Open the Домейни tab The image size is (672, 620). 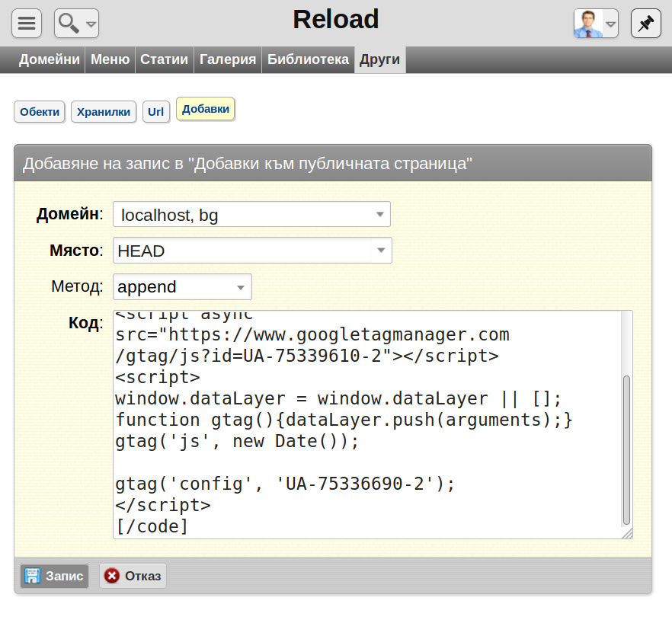coord(50,59)
